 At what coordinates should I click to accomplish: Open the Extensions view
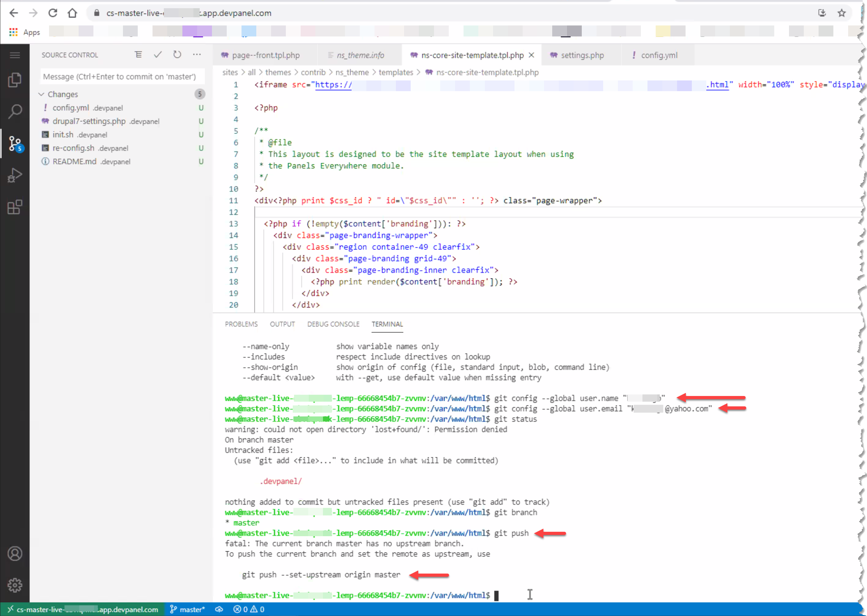pos(15,207)
